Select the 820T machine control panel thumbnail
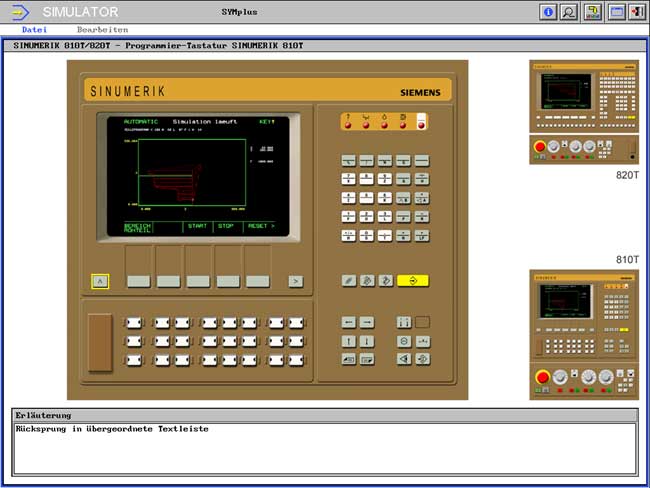Image resolution: width=650 pixels, height=488 pixels. point(584,150)
